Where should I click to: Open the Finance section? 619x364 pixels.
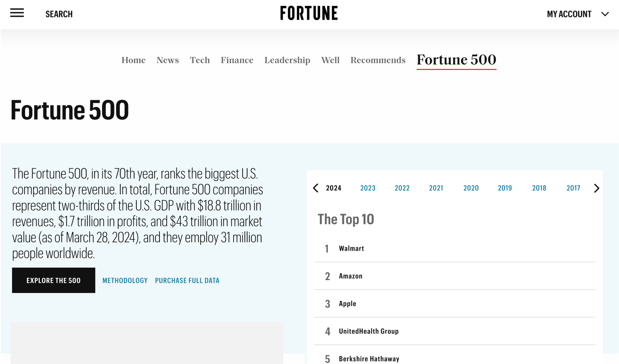pos(237,60)
